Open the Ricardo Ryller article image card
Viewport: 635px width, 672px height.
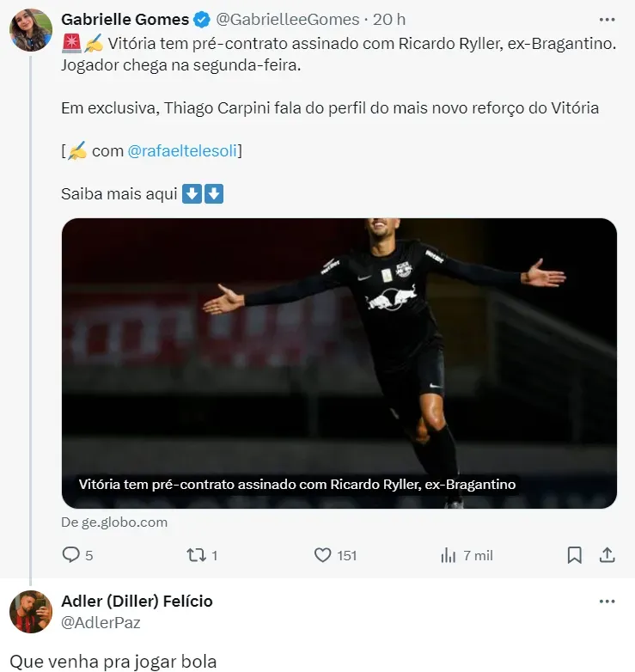tap(339, 363)
